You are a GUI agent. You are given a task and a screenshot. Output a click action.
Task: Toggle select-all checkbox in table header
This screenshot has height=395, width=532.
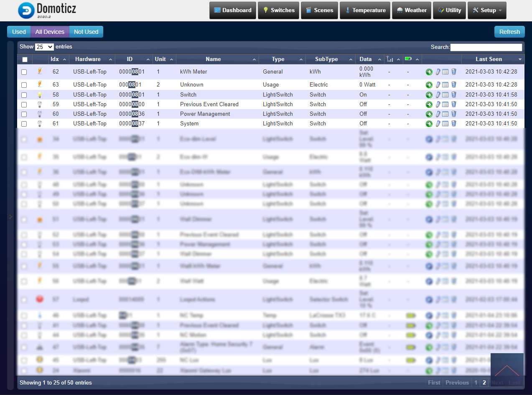click(25, 59)
